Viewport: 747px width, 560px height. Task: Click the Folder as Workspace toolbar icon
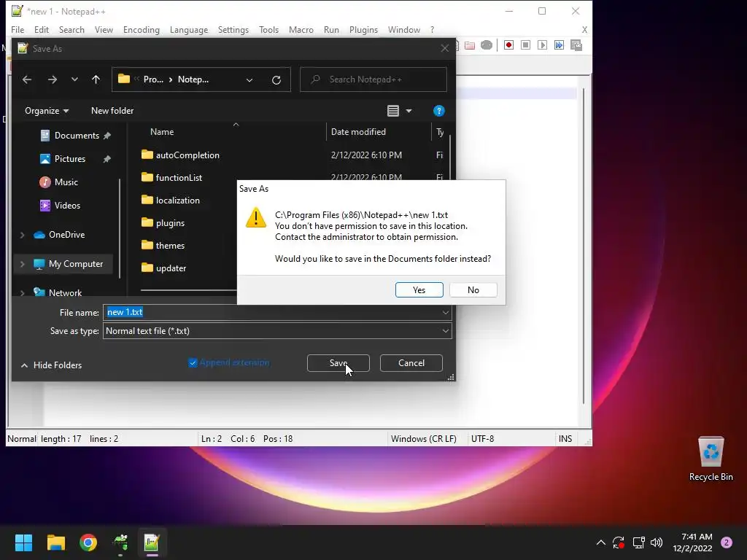470,45
